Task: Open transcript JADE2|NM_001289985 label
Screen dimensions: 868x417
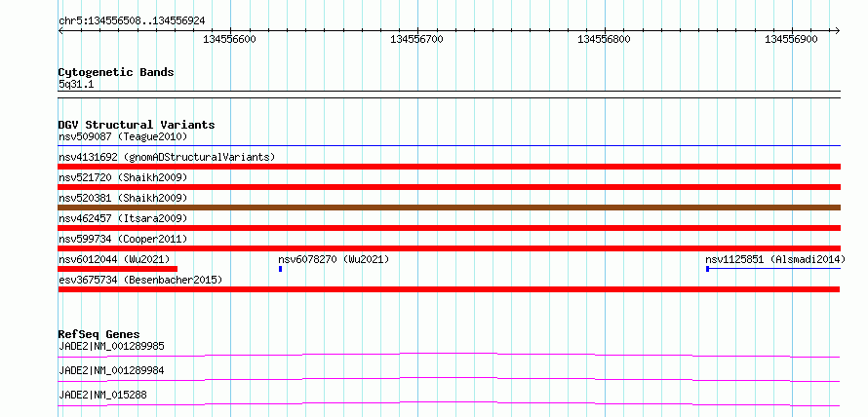Action: (111, 347)
